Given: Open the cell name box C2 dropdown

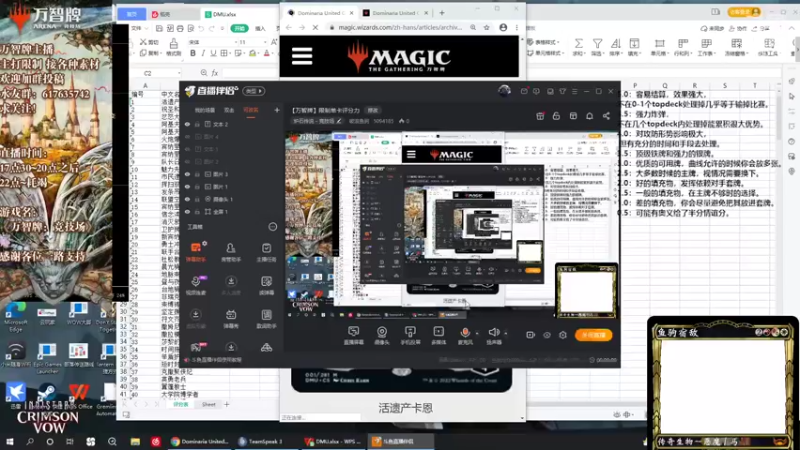Looking at the screenshot, I should coord(179,73).
